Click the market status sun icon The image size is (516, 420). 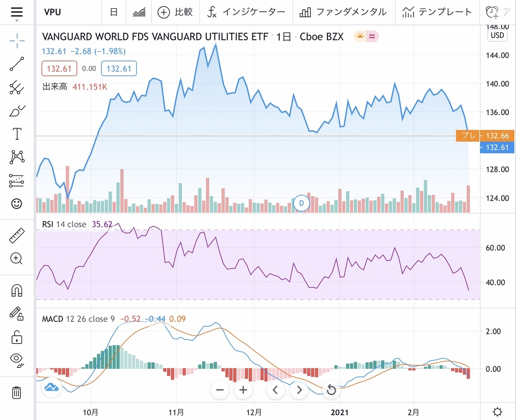coord(360,37)
